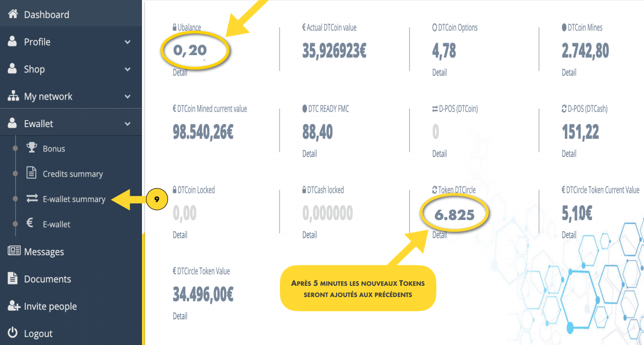Expand the Shop menu chevron
The height and width of the screenshot is (345, 644).
click(128, 69)
